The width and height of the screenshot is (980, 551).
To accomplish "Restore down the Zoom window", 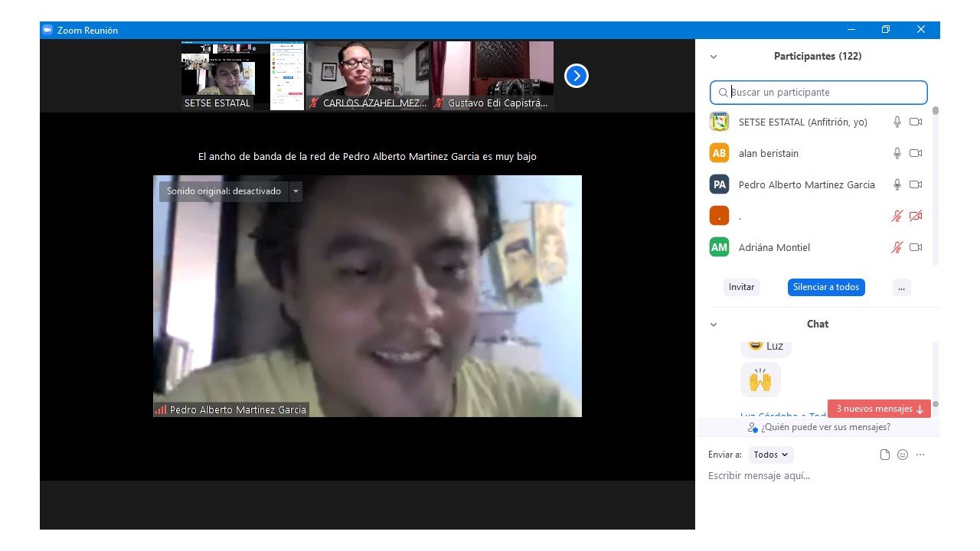I will tap(886, 30).
